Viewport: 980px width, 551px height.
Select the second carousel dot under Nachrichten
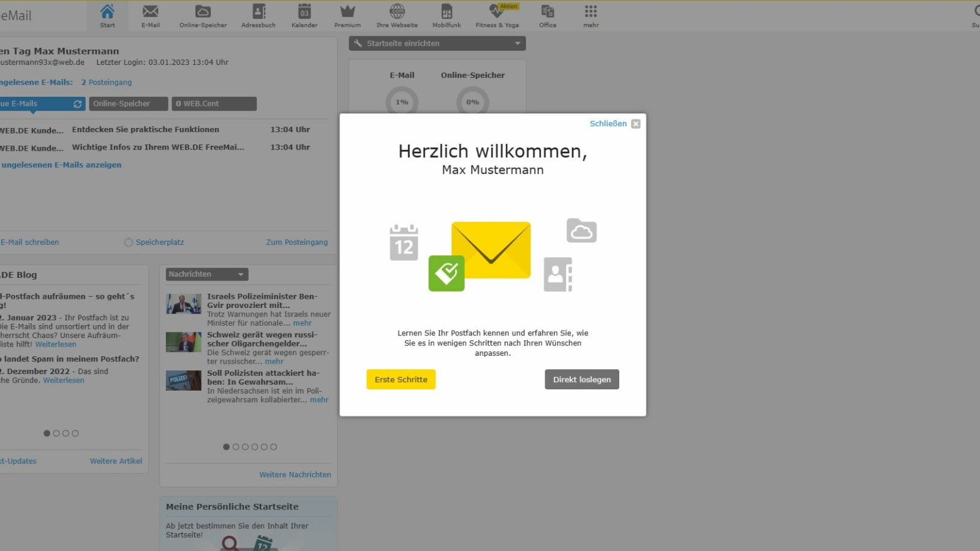[236, 446]
